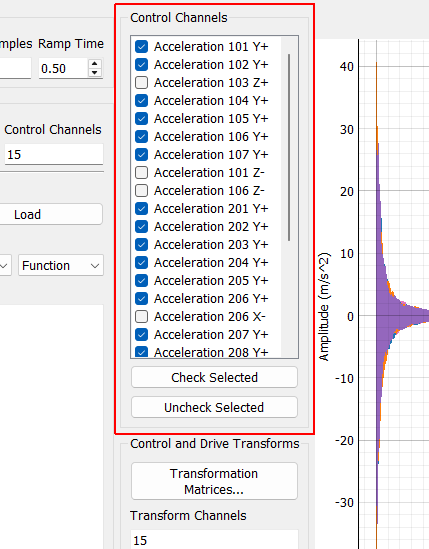This screenshot has width=429, height=549.
Task: Uncheck Acceleration 101 Y+ checkbox
Action: pos(141,47)
